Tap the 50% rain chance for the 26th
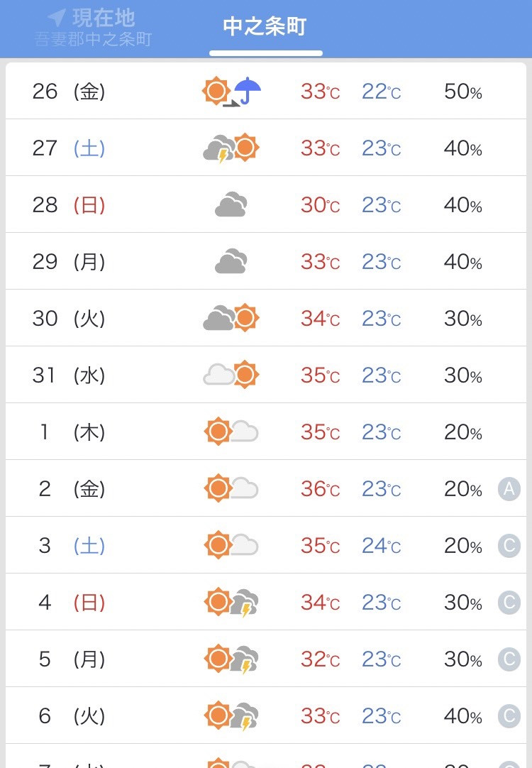The height and width of the screenshot is (768, 532). coord(463,92)
